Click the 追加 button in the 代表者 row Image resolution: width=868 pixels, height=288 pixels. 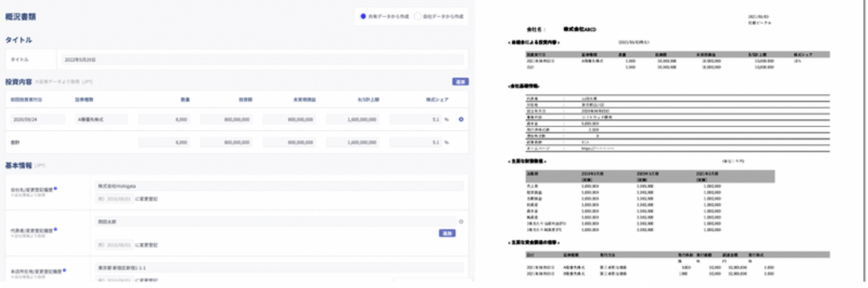point(447,233)
